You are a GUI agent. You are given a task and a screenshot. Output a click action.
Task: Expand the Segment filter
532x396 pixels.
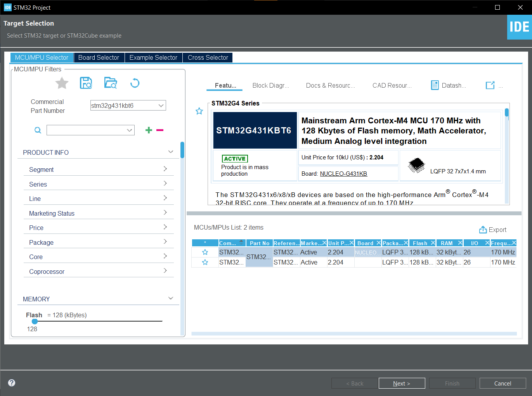[x=165, y=169]
